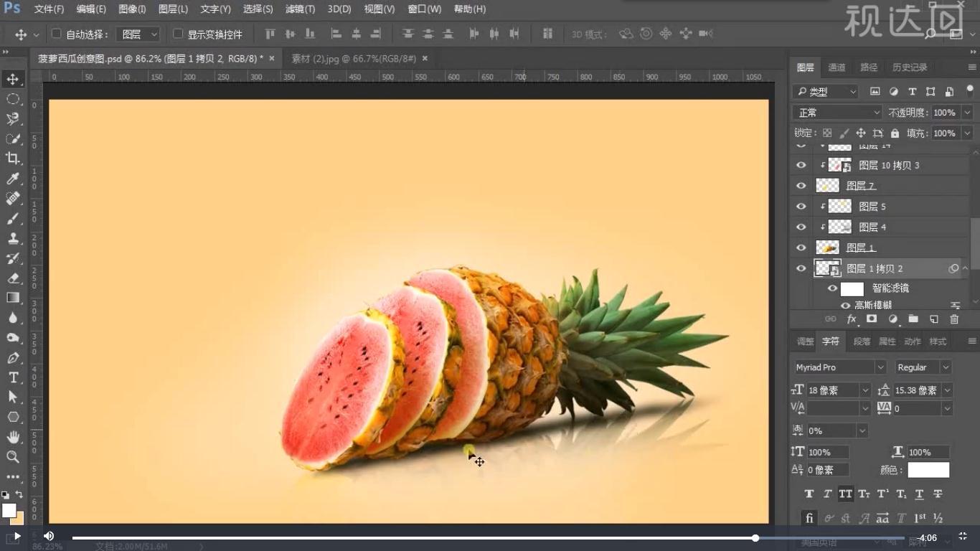Image resolution: width=980 pixels, height=551 pixels.
Task: Open 填充 fill percentage dropdown arrow
Action: click(x=967, y=133)
